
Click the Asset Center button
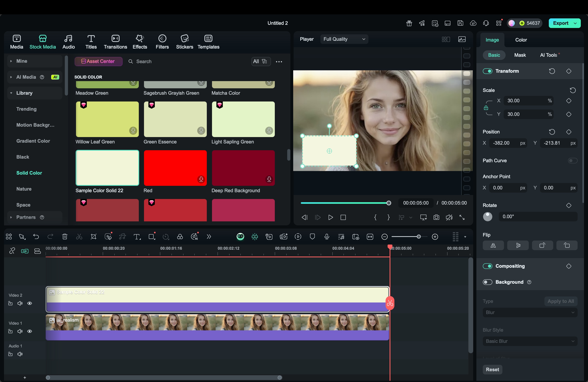click(x=98, y=61)
